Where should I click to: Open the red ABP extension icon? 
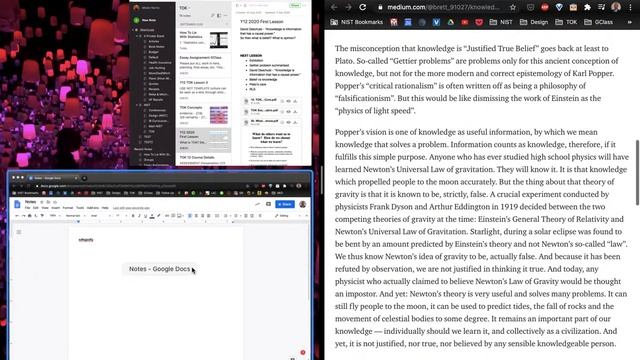coord(544,7)
